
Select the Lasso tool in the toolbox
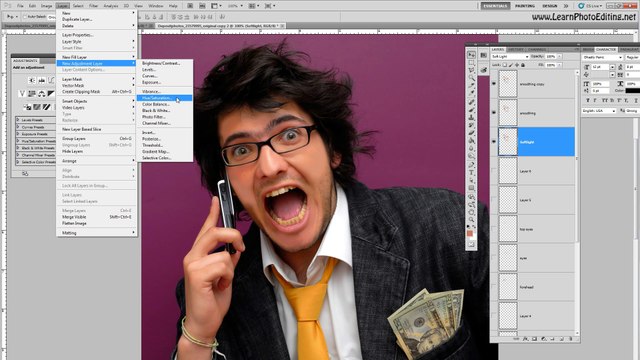coord(471,70)
